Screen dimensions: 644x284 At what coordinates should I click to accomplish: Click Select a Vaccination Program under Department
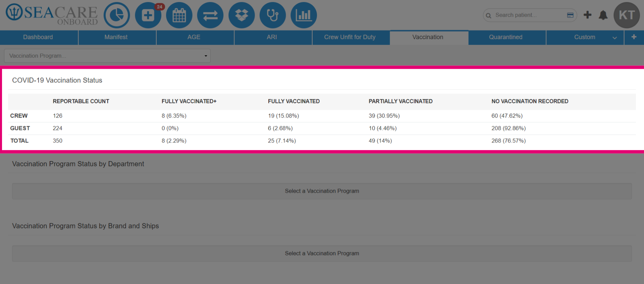(x=322, y=191)
